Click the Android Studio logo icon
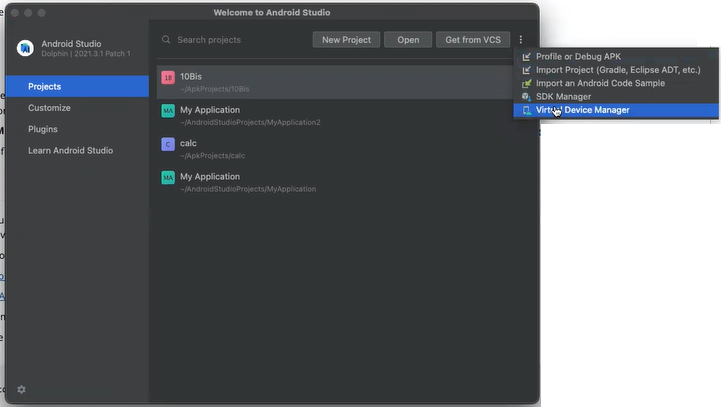This screenshot has width=721, height=407. coord(25,47)
